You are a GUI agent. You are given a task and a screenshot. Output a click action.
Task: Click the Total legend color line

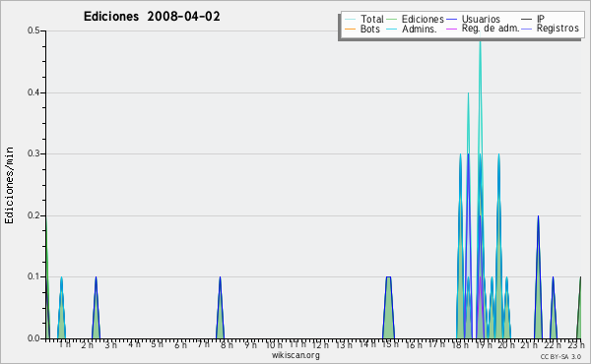click(350, 20)
